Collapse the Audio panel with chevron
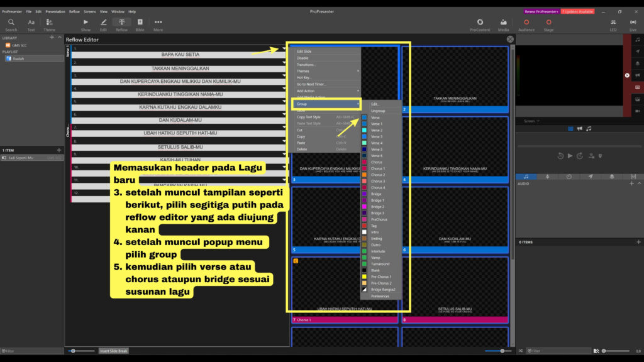The image size is (644, 362). (x=639, y=184)
